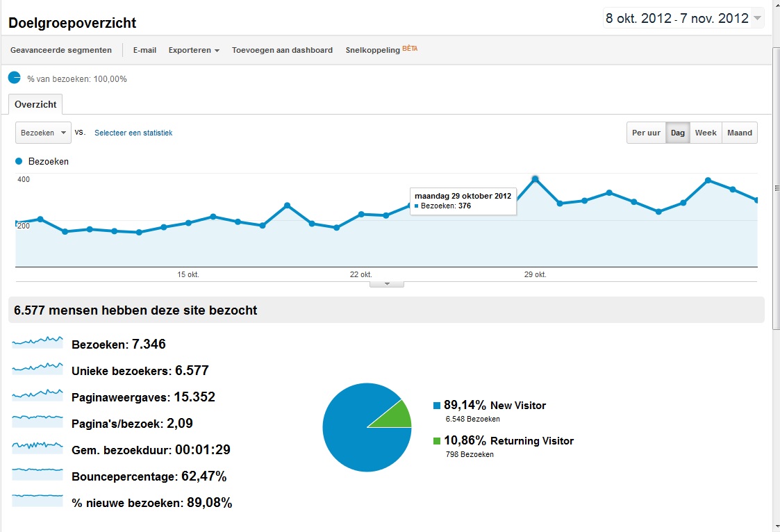Set graph granularity to Per uur

pyautogui.click(x=646, y=133)
